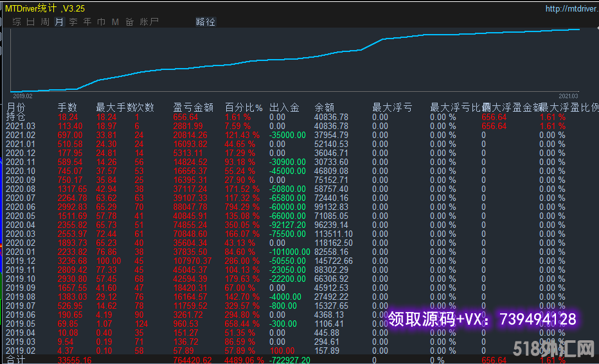Image resolution: width=599 pixels, height=364 pixels.
Task: Switch to the 综 summary tab
Action: coord(17,22)
